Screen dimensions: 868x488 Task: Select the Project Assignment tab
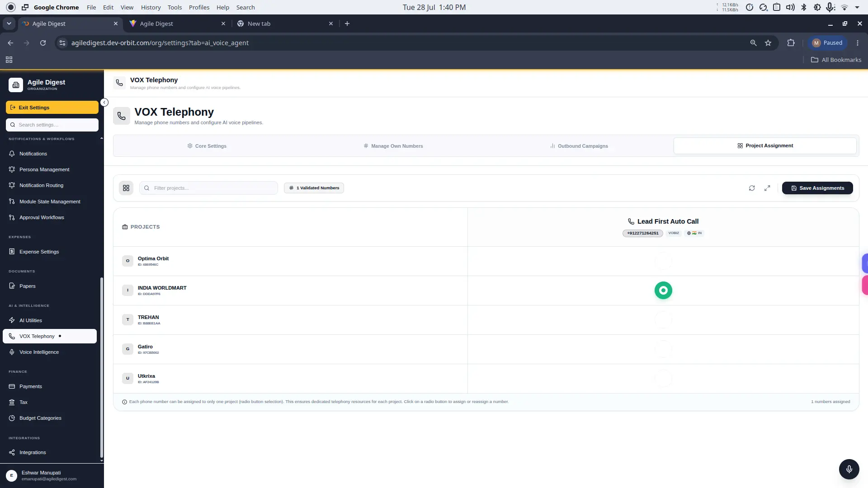pyautogui.click(x=765, y=146)
